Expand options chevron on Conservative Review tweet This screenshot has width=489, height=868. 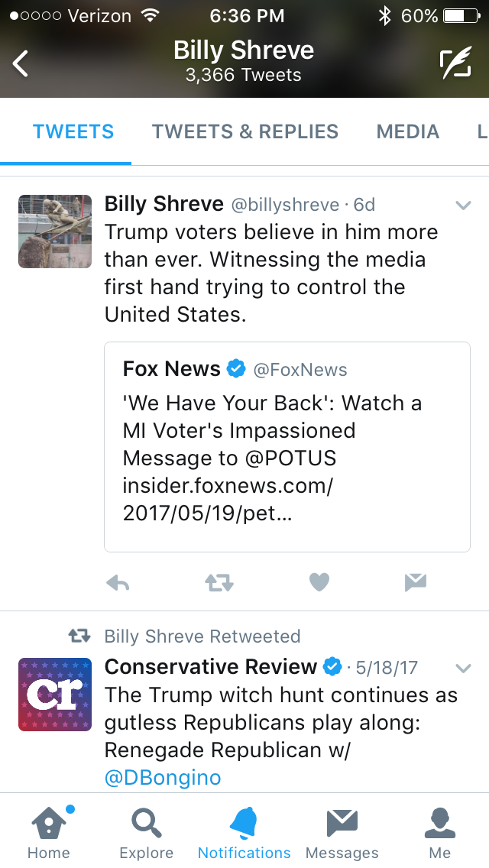(x=462, y=668)
